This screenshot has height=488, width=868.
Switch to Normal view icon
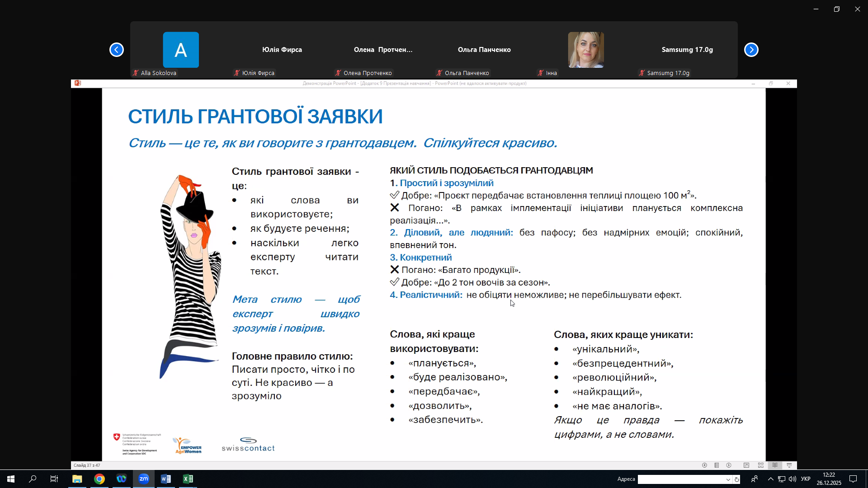tap(746, 465)
